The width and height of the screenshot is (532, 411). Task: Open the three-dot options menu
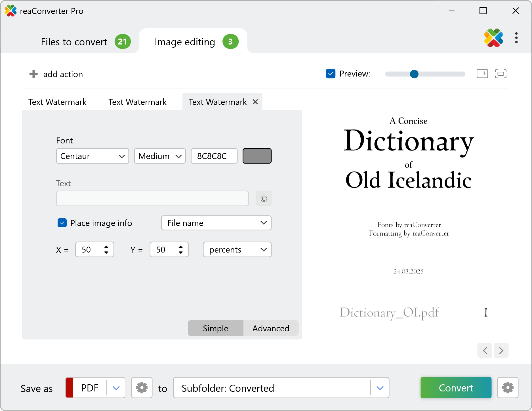[516, 38]
